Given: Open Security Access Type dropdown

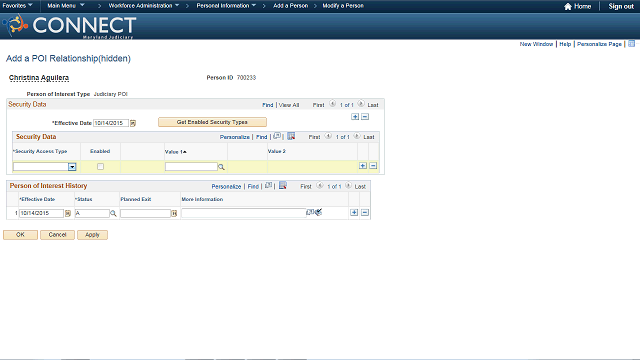Looking at the screenshot, I should [x=72, y=167].
